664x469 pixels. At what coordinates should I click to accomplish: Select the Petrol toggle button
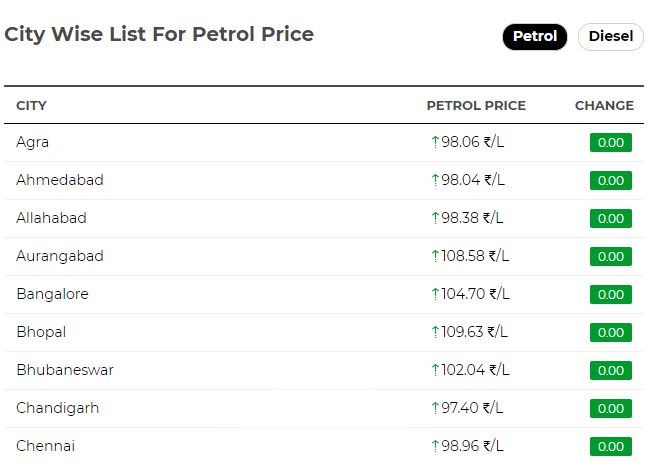tap(535, 36)
